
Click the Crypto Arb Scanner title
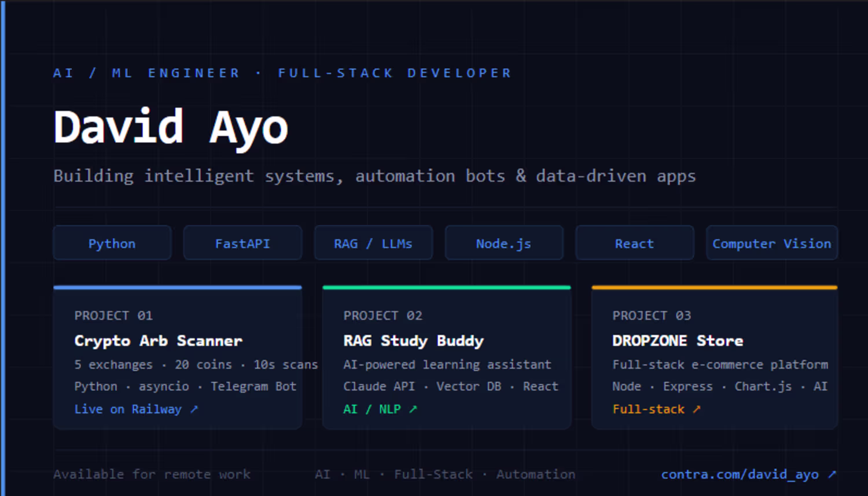click(x=159, y=341)
